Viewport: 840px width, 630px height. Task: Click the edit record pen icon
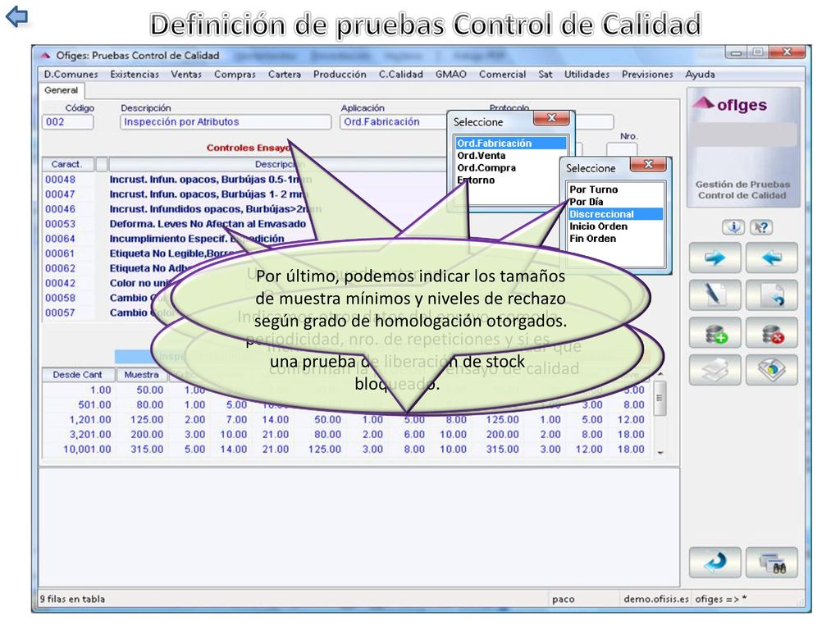click(x=714, y=295)
